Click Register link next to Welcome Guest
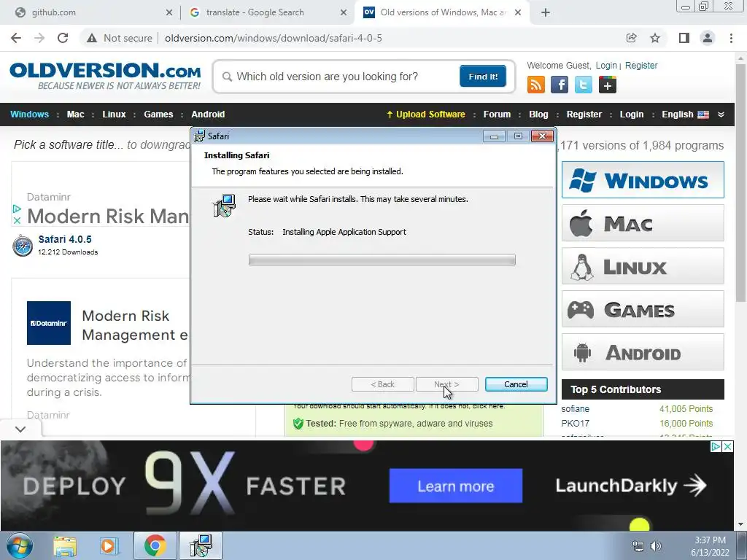747x560 pixels. (640, 65)
